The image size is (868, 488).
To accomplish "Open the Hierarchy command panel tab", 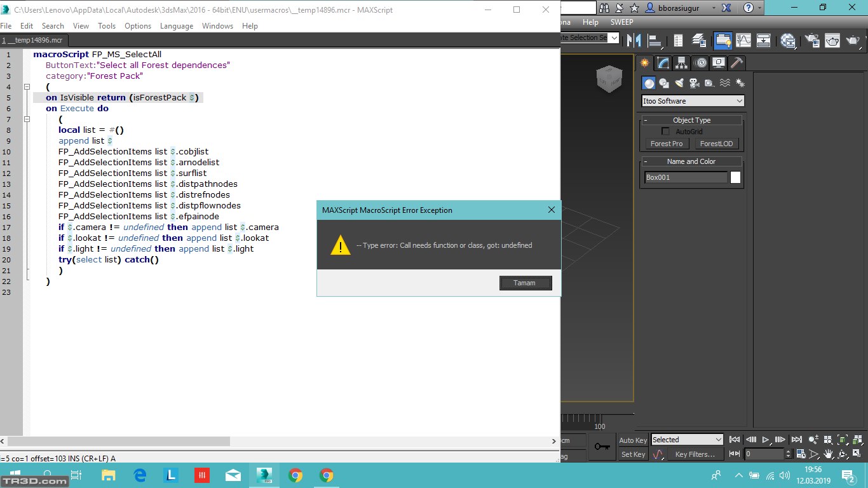I will click(682, 63).
